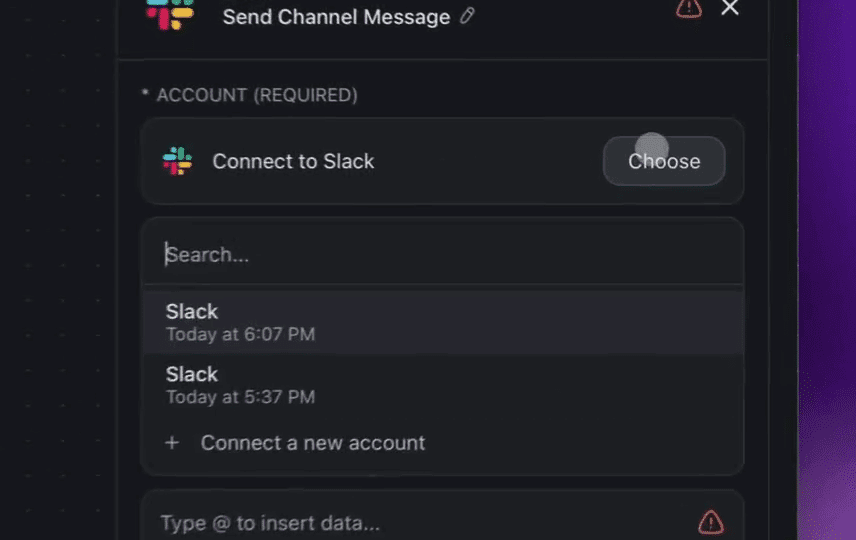Click the ACCOUNT (REQUIRED) label
Viewport: 856px width, 540px height.
point(257,95)
